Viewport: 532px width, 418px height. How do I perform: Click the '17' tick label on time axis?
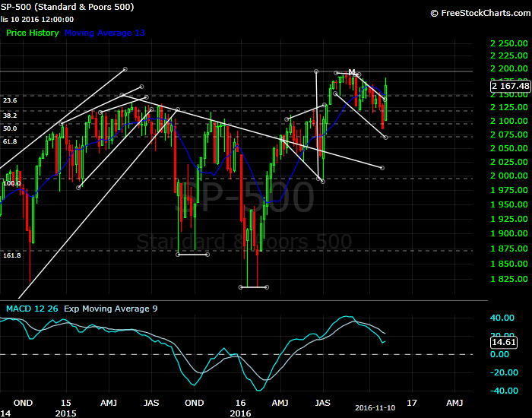click(x=412, y=403)
